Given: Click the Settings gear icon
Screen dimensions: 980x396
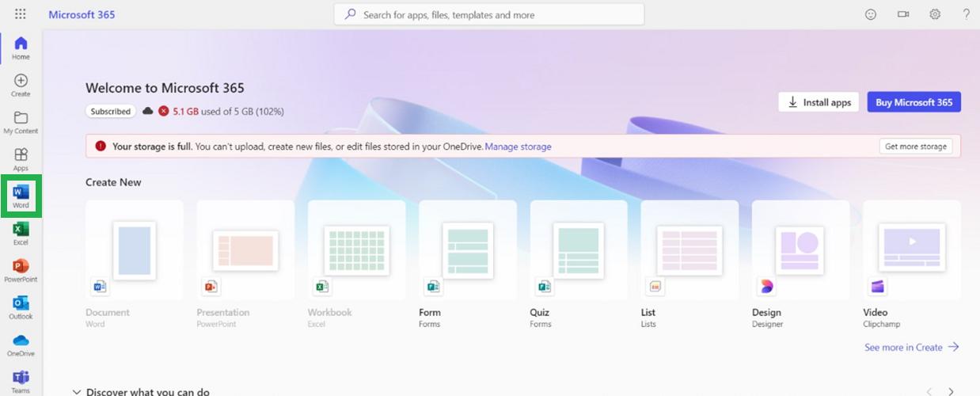Looking at the screenshot, I should tap(935, 14).
